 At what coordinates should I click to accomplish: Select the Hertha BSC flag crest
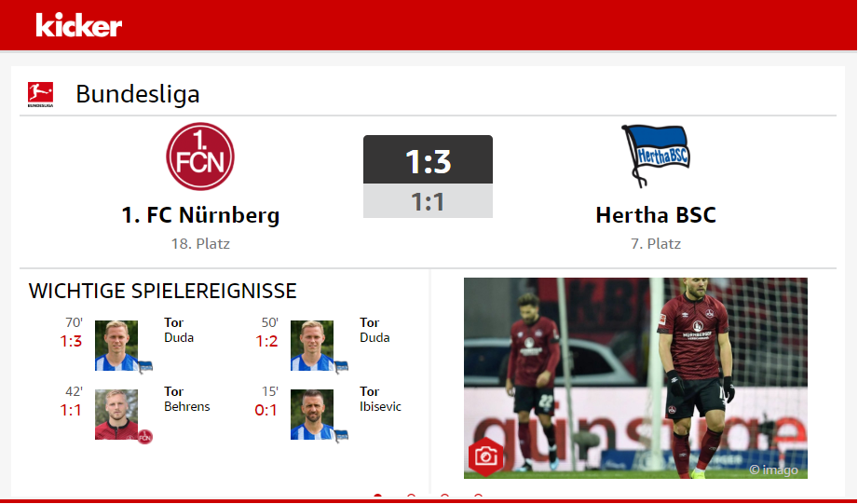656,156
